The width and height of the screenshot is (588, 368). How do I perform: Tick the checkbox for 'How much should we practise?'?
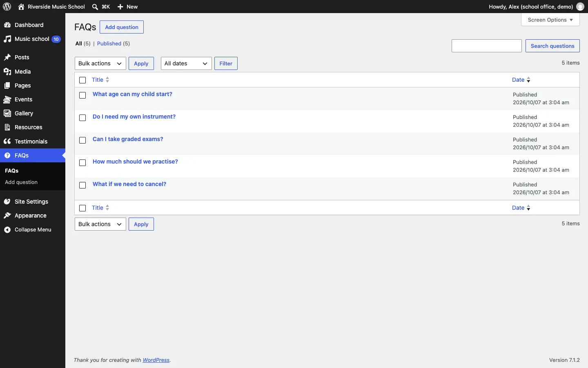(x=83, y=163)
